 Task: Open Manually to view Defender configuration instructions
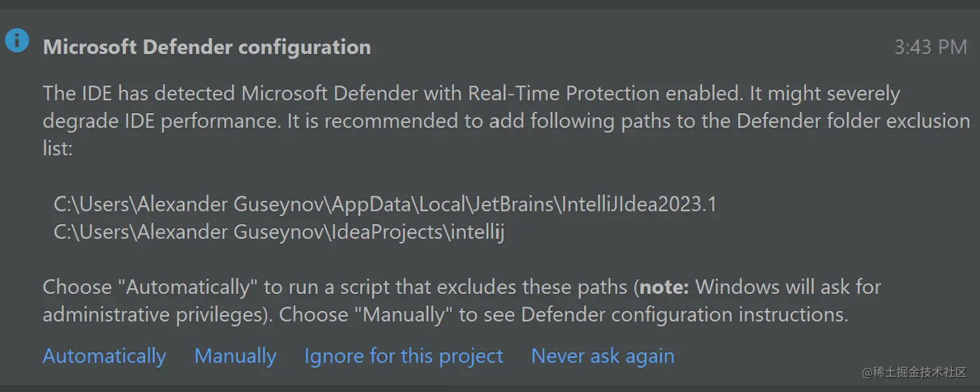235,355
